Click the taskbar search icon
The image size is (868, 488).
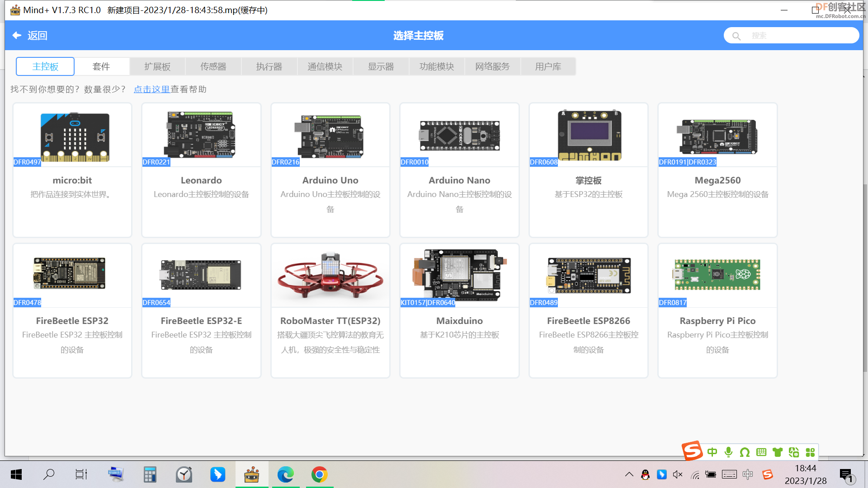click(x=48, y=474)
